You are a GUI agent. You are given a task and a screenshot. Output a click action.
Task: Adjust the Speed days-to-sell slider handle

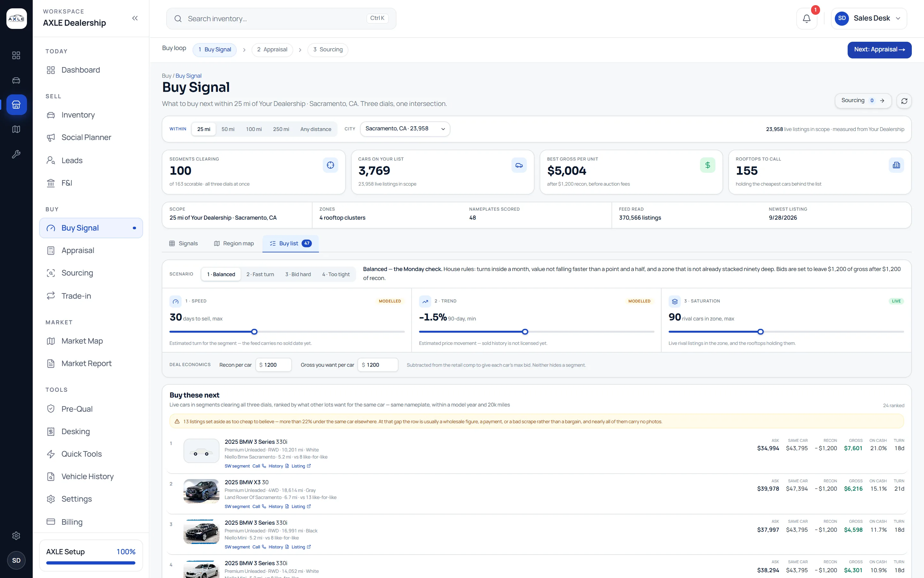[x=254, y=332]
